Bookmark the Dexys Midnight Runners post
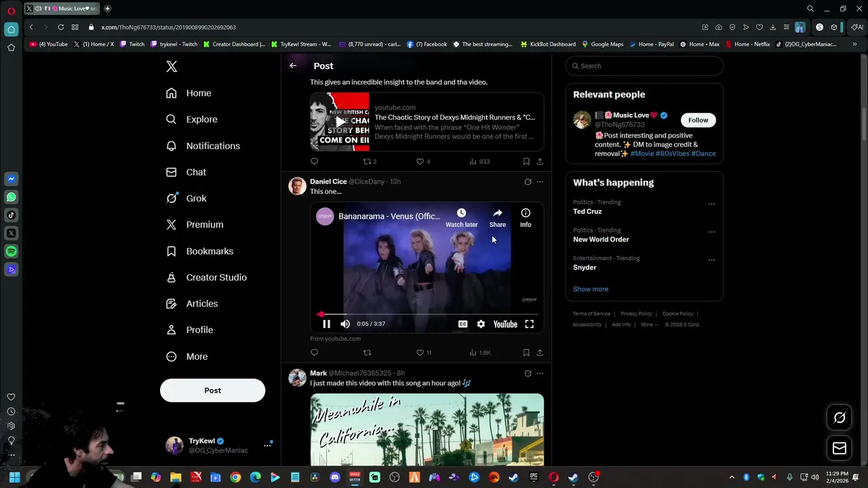Screen dimensions: 868x488 point(526,161)
